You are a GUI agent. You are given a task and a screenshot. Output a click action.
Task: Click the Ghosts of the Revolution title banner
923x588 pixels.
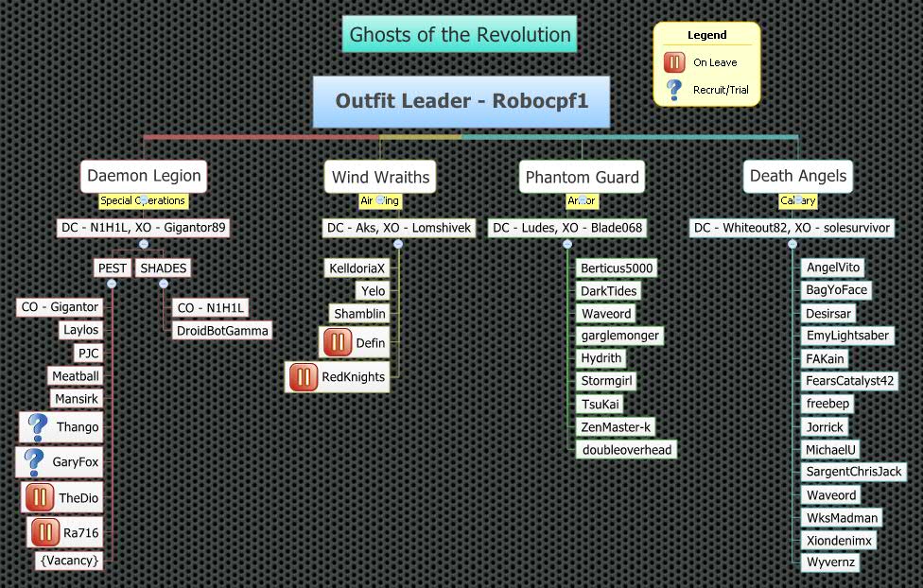tap(460, 34)
